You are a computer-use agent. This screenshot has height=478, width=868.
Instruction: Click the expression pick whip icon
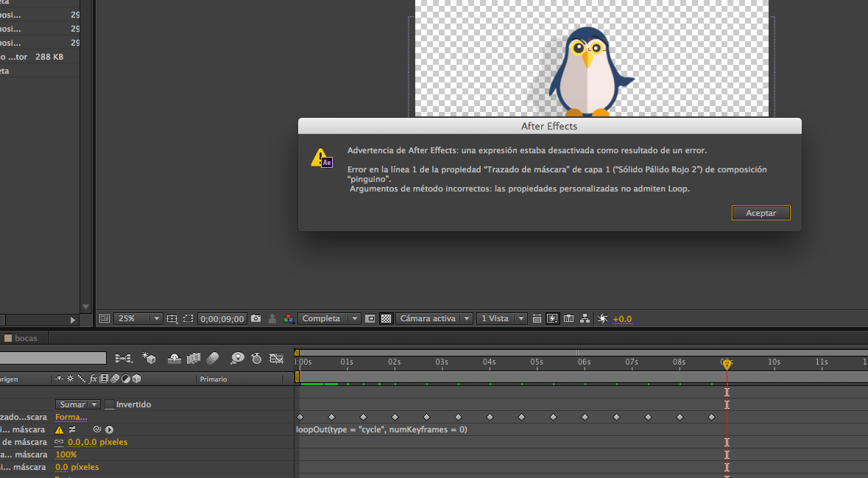(97, 429)
